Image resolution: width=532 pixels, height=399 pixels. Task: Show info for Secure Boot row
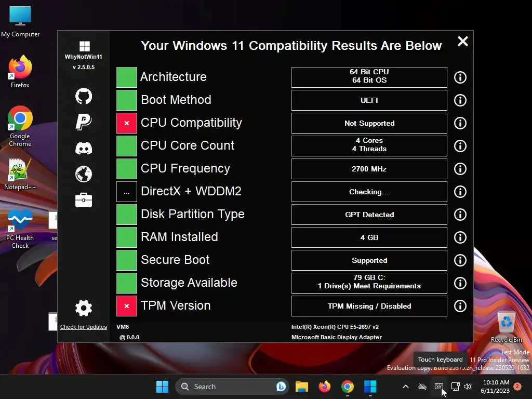point(460,260)
